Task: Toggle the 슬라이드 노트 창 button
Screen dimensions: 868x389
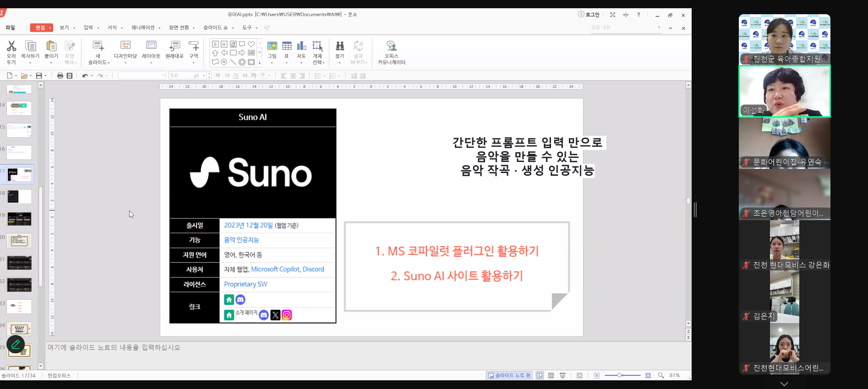Action: pos(509,375)
